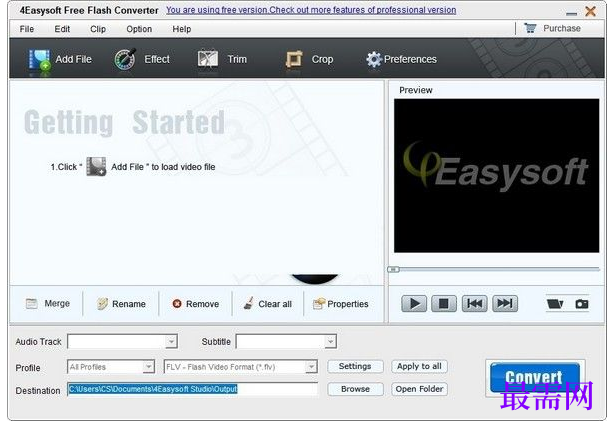Click Browse for destination folder

355,389
